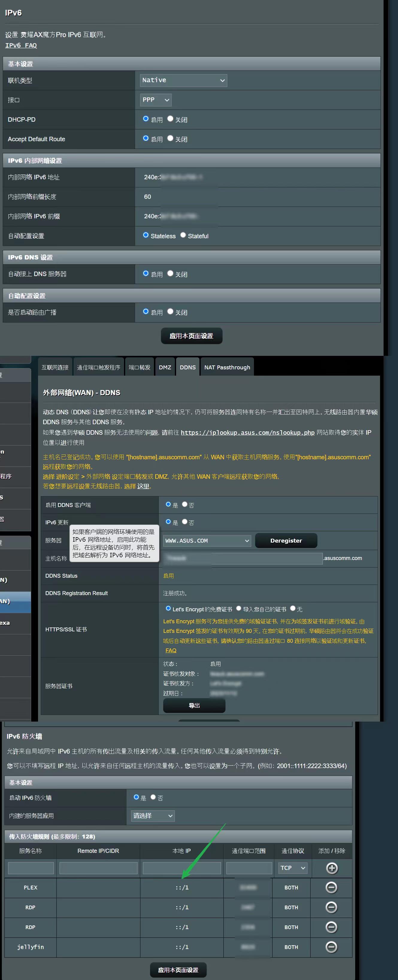The height and width of the screenshot is (980, 398).
Task: Disable DHCP-PD with the 关闭 radio
Action: click(170, 119)
